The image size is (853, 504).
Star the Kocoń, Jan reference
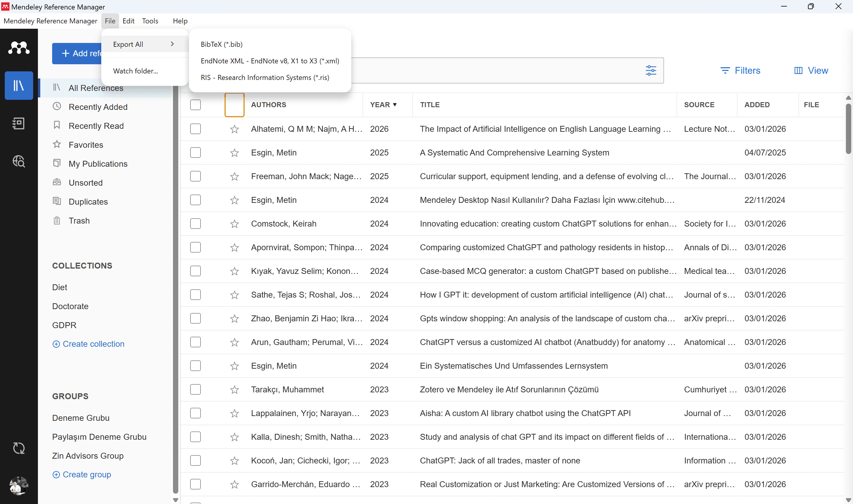point(234,461)
